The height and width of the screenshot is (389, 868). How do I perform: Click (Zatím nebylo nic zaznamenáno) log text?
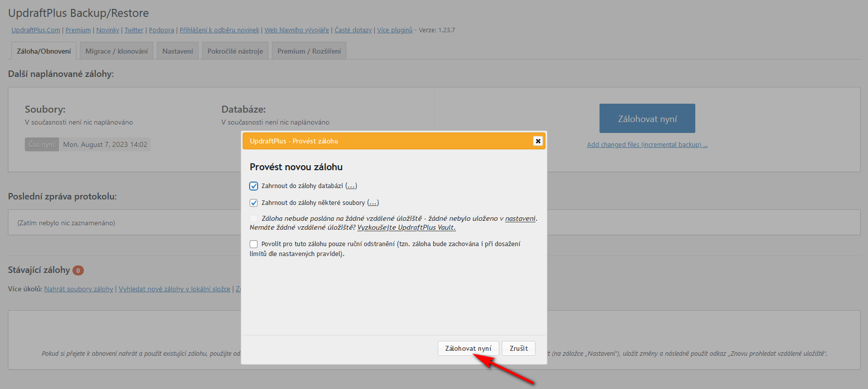(x=66, y=223)
